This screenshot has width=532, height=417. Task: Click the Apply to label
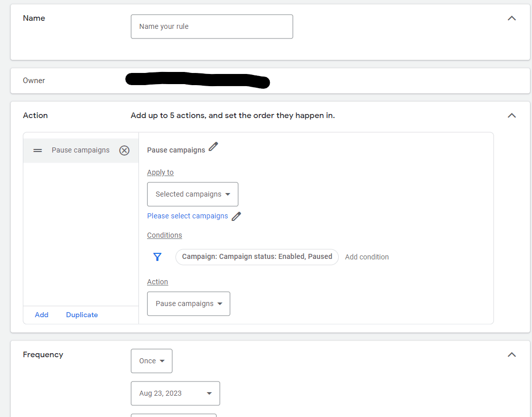pyautogui.click(x=160, y=172)
